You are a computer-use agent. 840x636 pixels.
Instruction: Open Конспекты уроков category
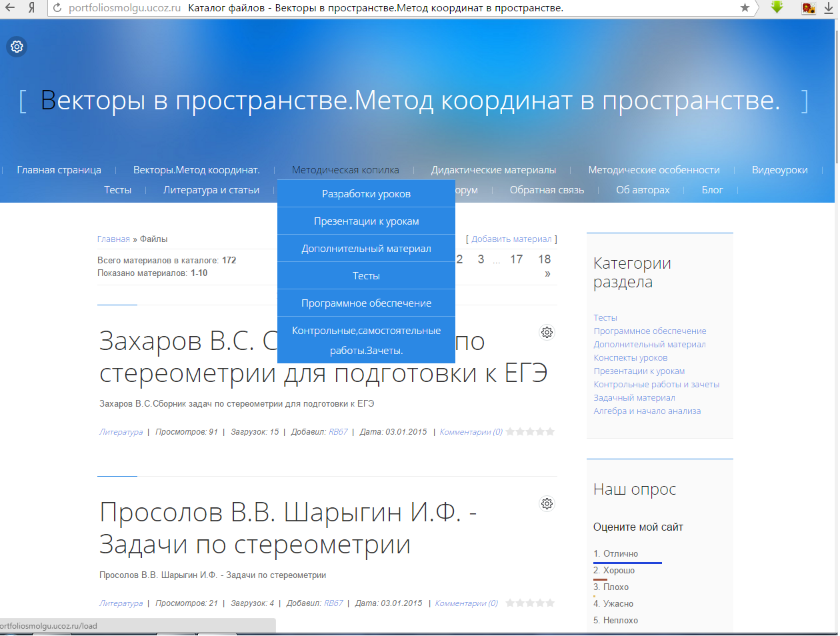[631, 358]
